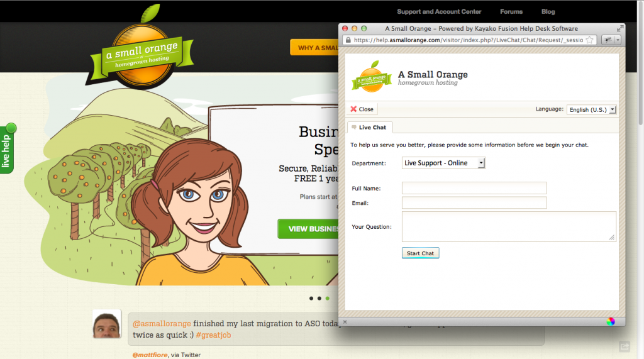Open the live help side tab

tap(6, 150)
